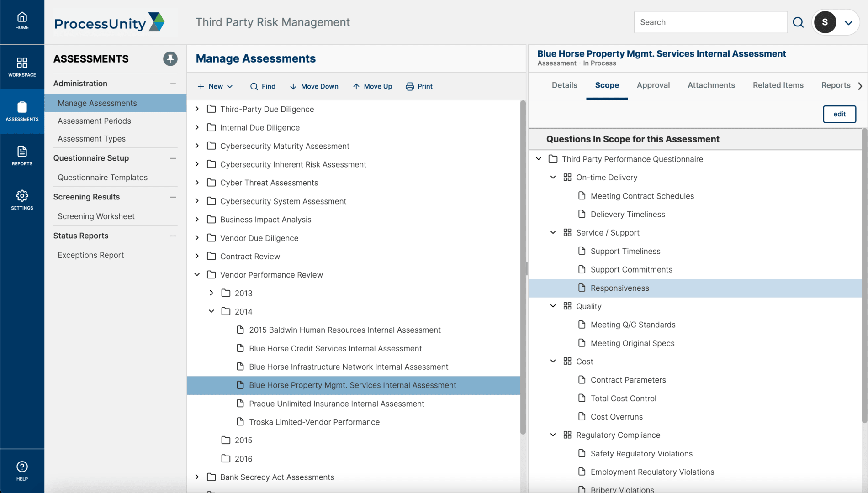The height and width of the screenshot is (493, 868).
Task: Collapse the Vendor Performance Review folder
Action: 197,275
